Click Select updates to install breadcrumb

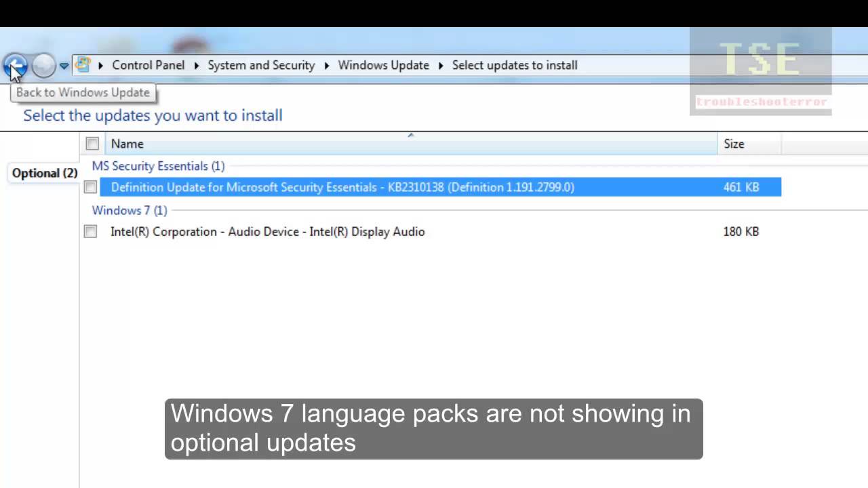coord(515,65)
